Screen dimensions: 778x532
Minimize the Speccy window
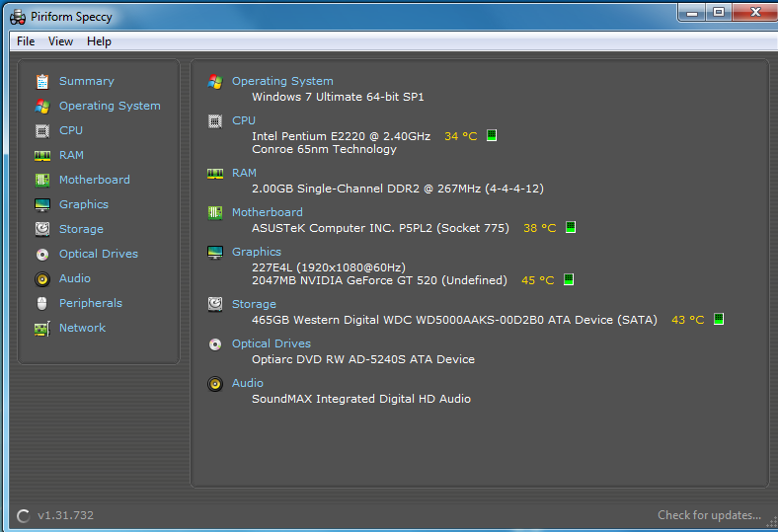coord(692,13)
